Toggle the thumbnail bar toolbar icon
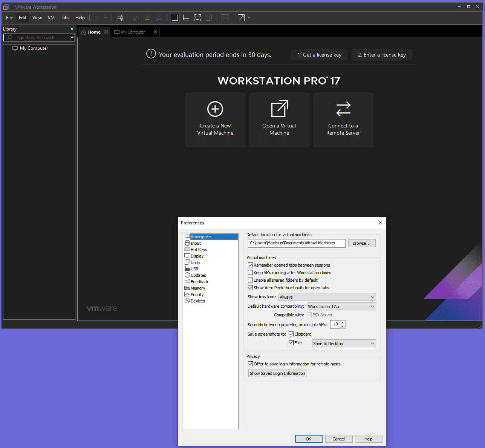Image resolution: width=485 pixels, height=448 pixels. [186, 18]
